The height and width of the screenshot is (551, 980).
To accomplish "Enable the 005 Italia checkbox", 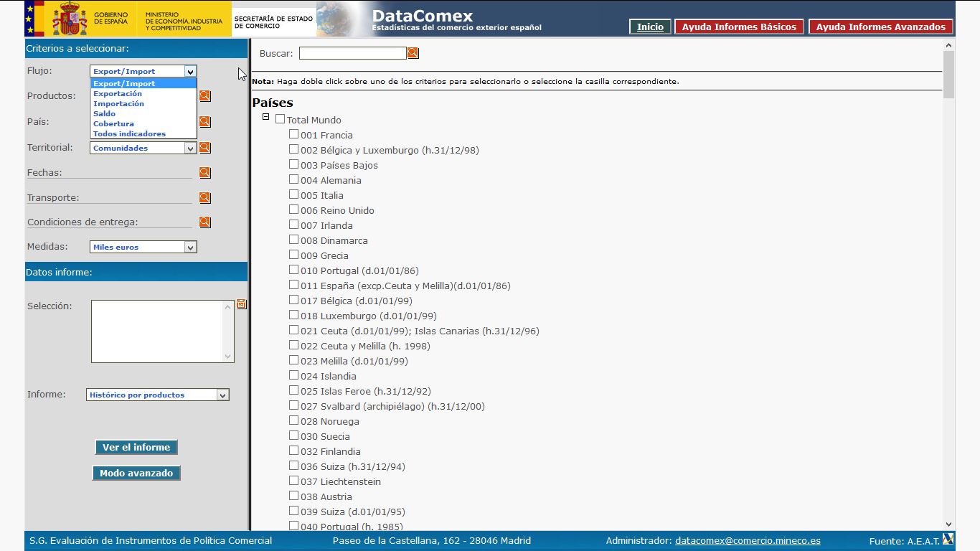I will point(293,194).
